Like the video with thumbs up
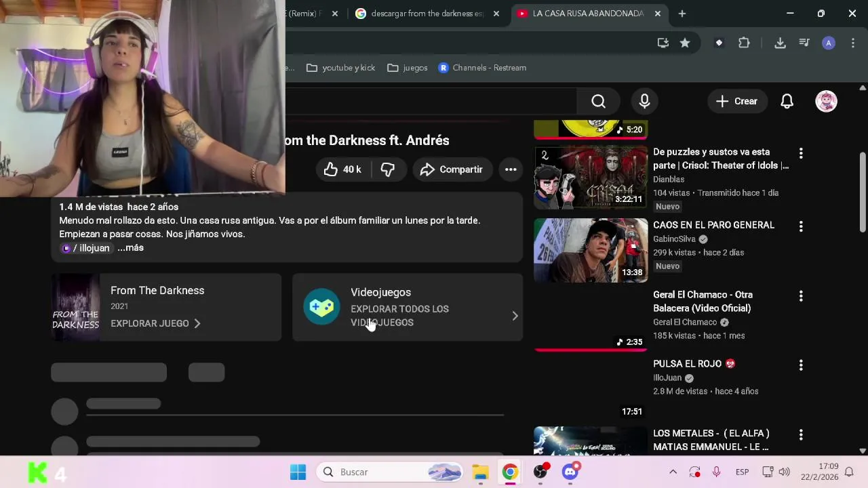 (342, 169)
